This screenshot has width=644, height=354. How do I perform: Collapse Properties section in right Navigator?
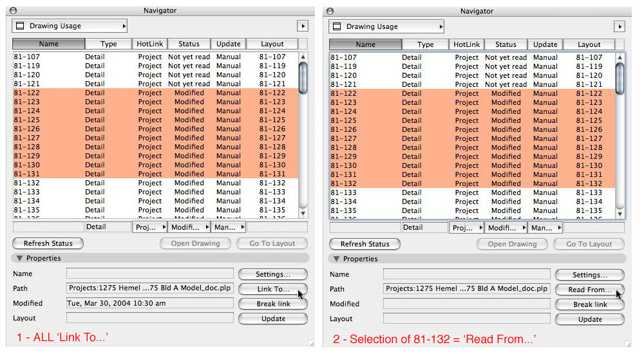coord(336,259)
